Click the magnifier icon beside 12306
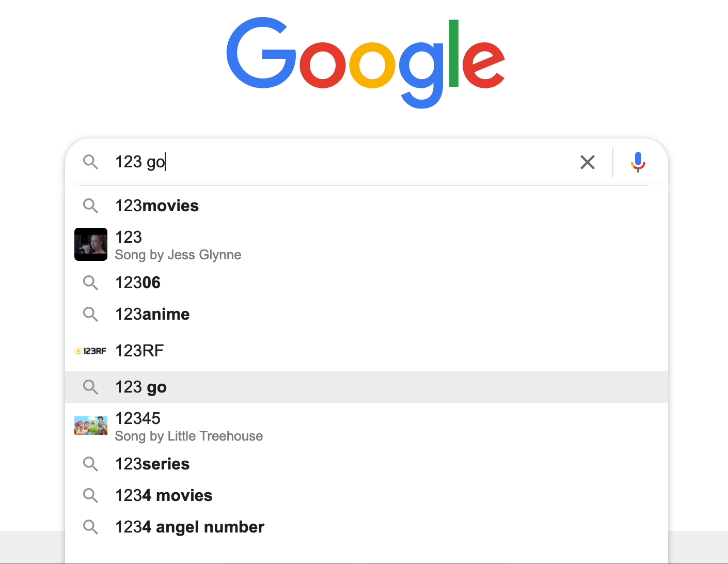The height and width of the screenshot is (564, 728). 90,283
